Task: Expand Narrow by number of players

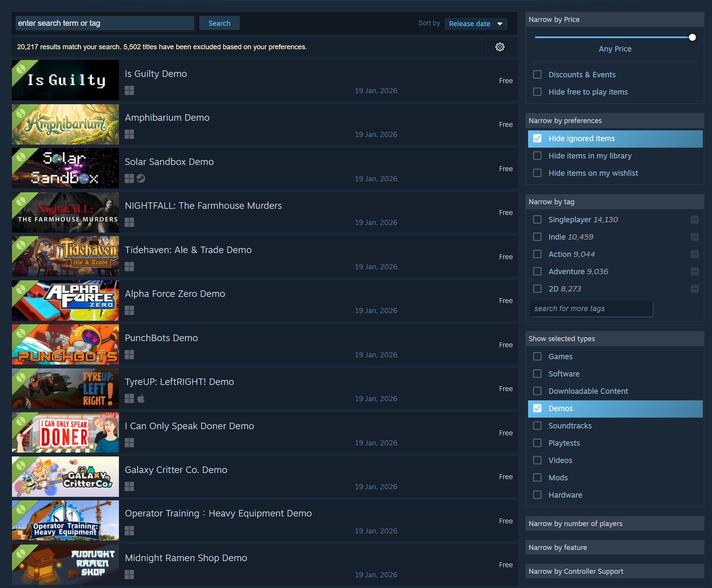Action: tap(615, 523)
